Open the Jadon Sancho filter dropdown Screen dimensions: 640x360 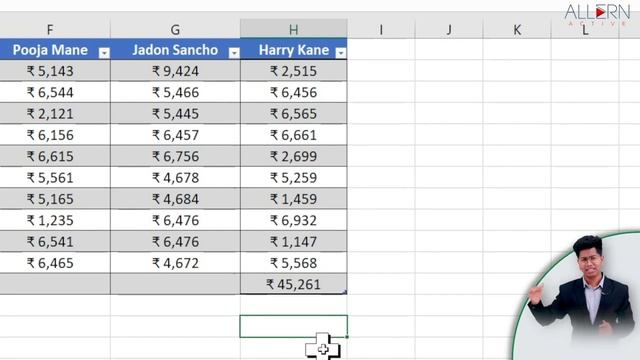[x=234, y=53]
